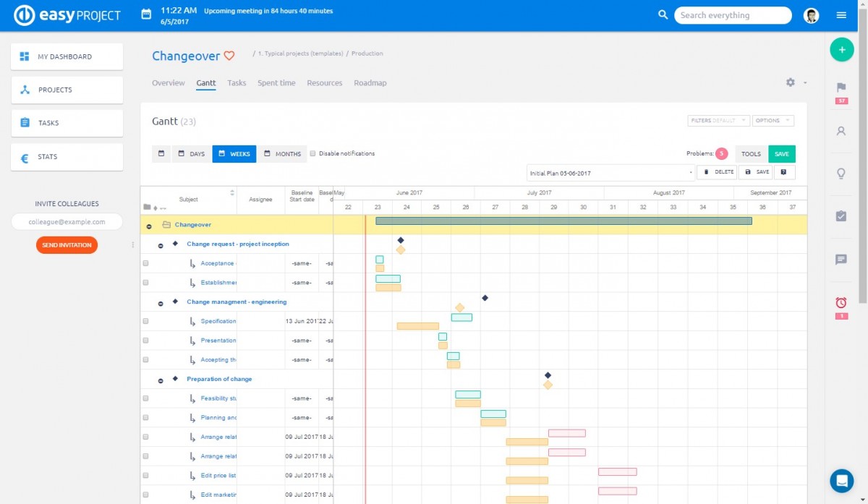868x504 pixels.
Task: Collapse the Changeover project row
Action: click(x=149, y=226)
